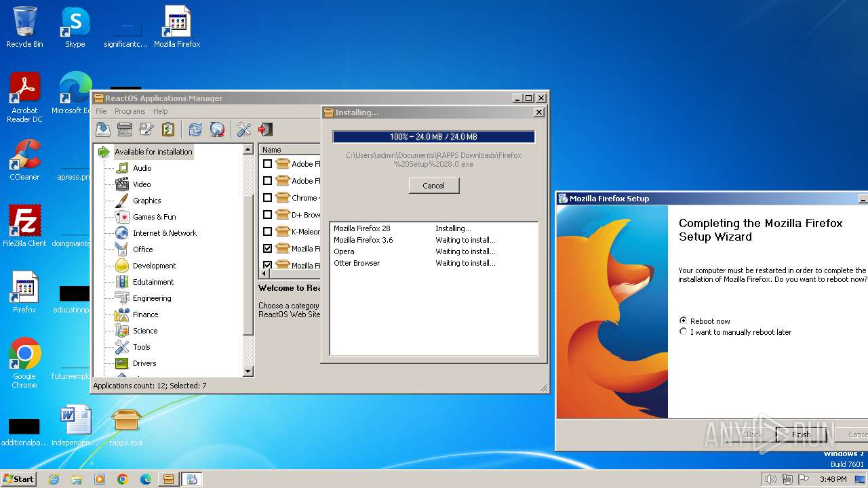Check the K-Meleon checkbox

click(x=267, y=232)
